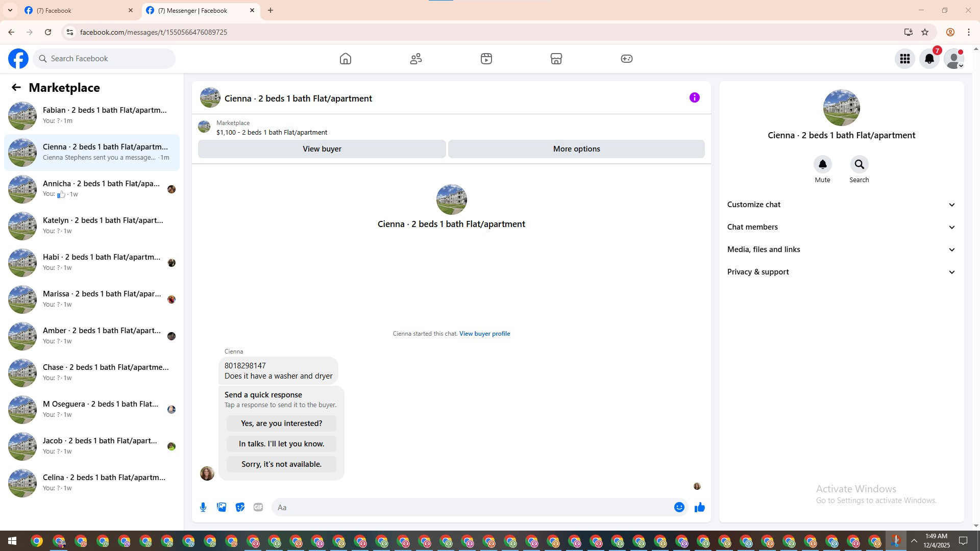Open the emoji picker in message box

pos(679,507)
